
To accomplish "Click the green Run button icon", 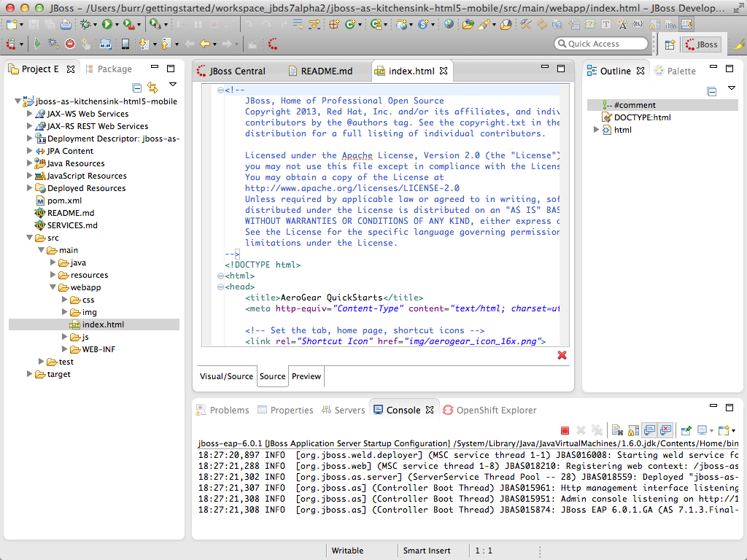I will point(107,24).
